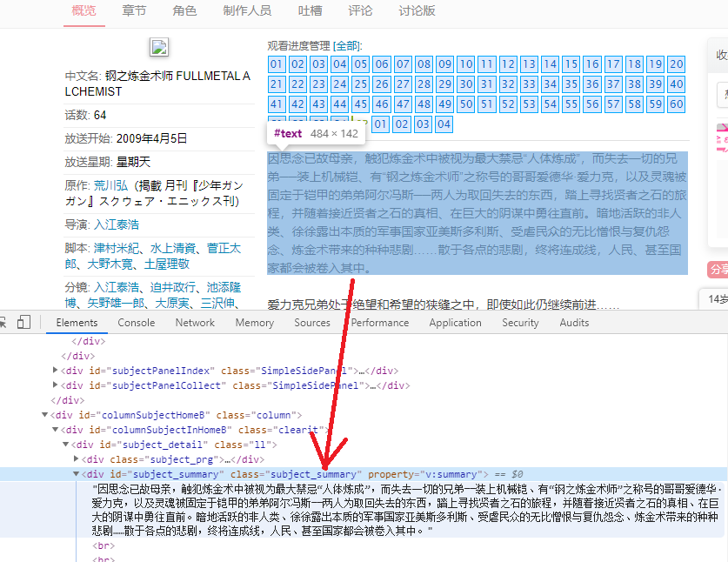Select episode 60 box
This screenshot has height=562, width=728.
coord(677,104)
